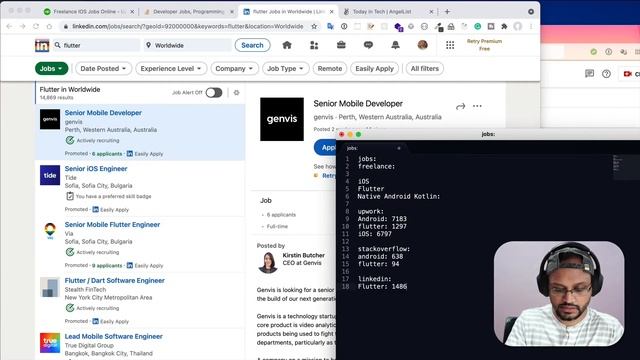Open job alert settings gear
Image resolution: width=640 pixels, height=360 pixels.
click(x=236, y=93)
